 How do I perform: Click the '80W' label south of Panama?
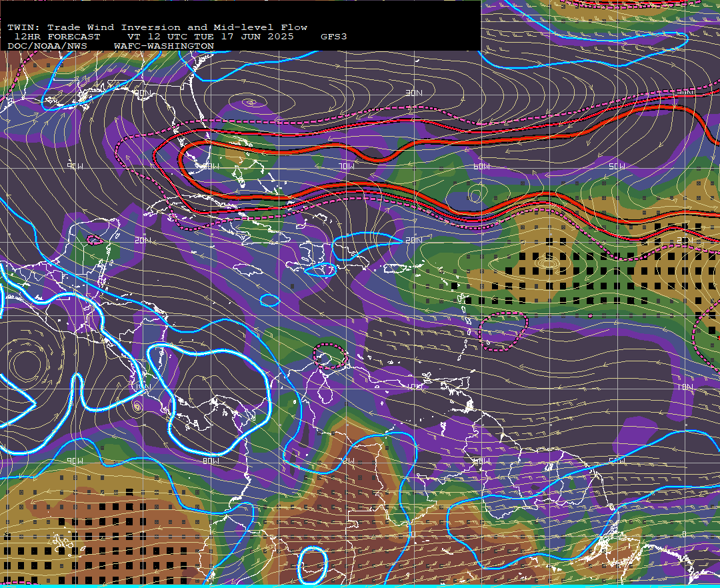tap(211, 461)
